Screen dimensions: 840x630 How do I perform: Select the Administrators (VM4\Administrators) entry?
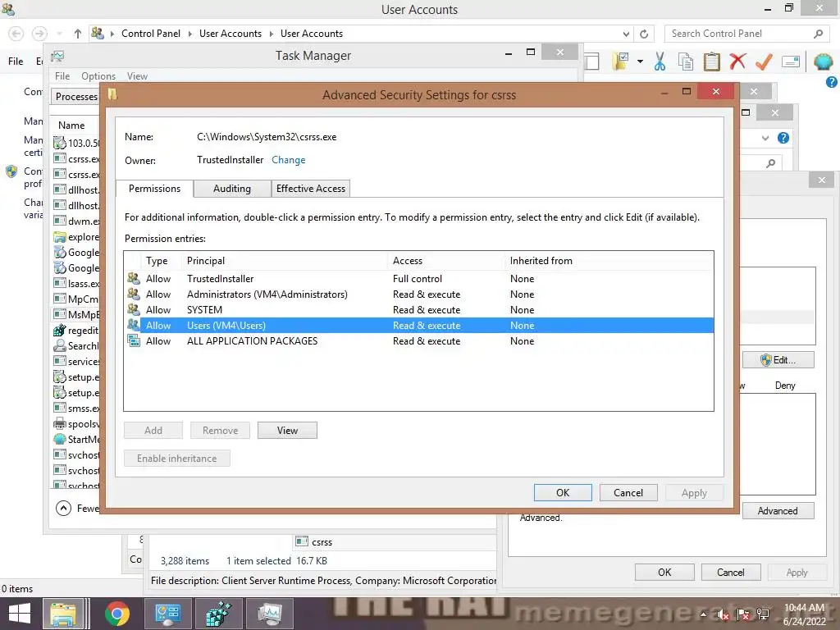tap(419, 294)
